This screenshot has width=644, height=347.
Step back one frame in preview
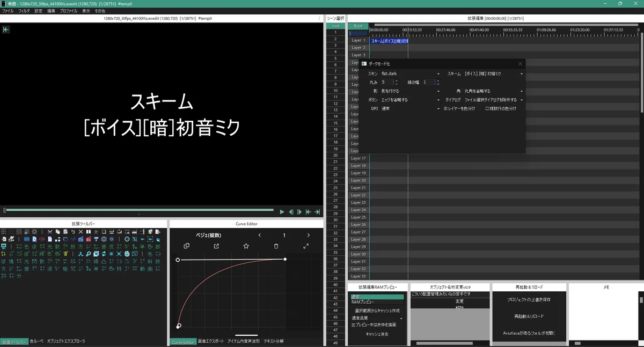point(291,212)
